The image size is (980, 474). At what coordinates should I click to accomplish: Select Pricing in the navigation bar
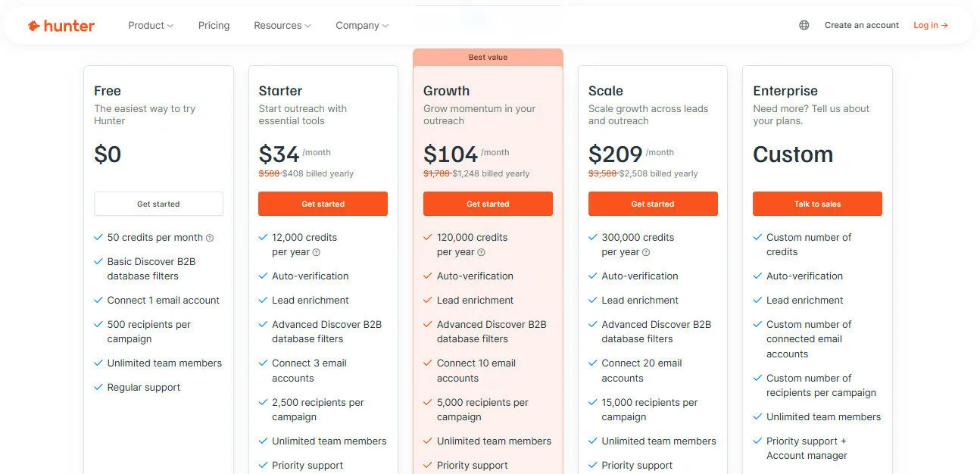click(214, 25)
